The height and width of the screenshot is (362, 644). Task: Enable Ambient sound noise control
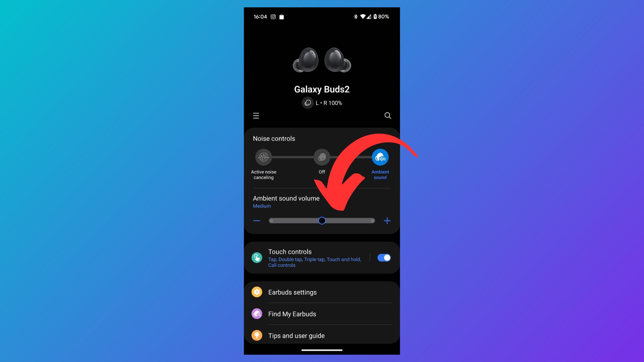(x=380, y=157)
